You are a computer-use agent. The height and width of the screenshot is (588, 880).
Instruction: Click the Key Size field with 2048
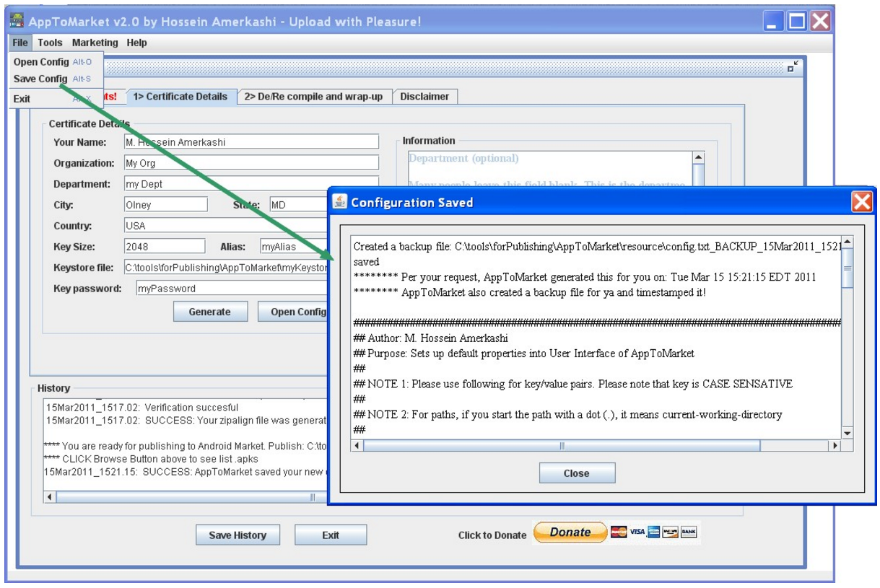coord(164,247)
